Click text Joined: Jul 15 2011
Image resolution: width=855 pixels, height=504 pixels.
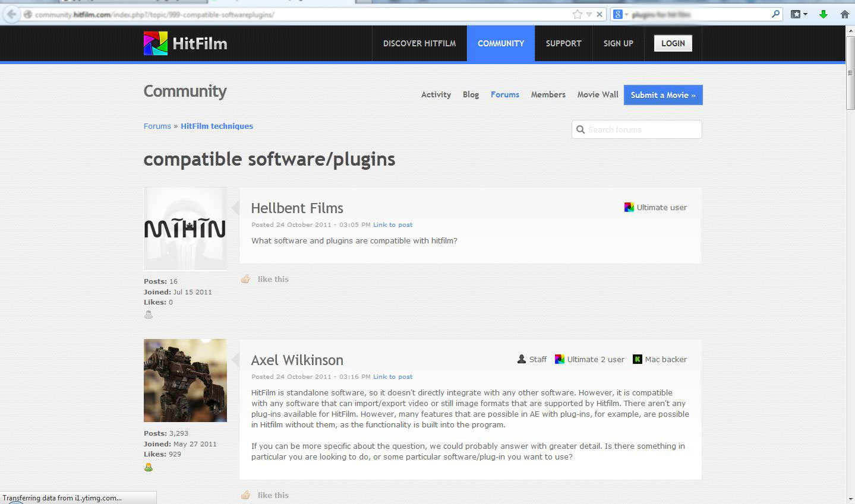tap(178, 292)
